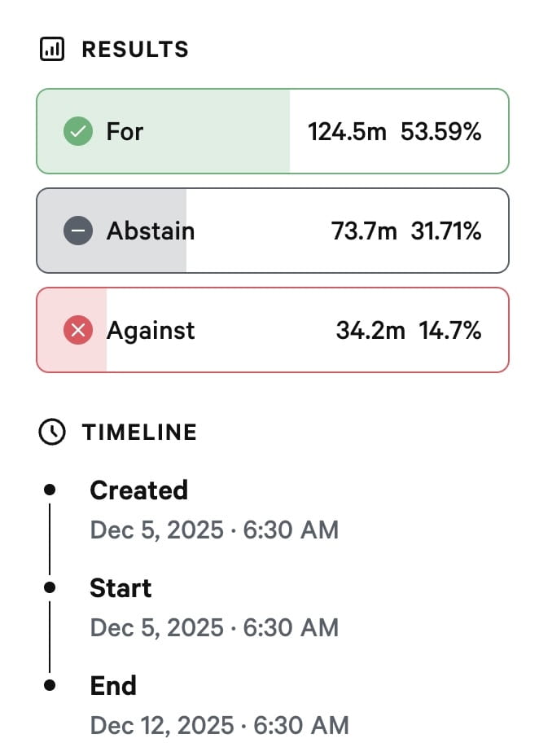Click the red X icon beside Against
Viewport: 539px width, 756px height.
tap(78, 331)
